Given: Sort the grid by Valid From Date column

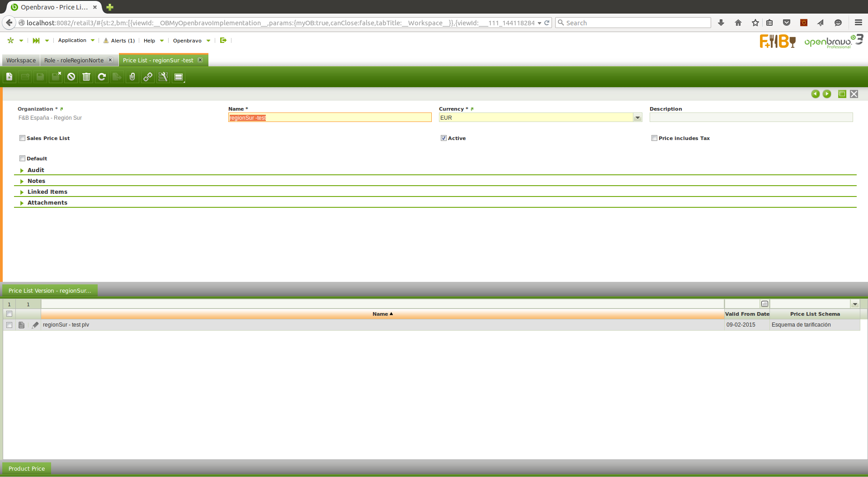Looking at the screenshot, I should (x=747, y=314).
